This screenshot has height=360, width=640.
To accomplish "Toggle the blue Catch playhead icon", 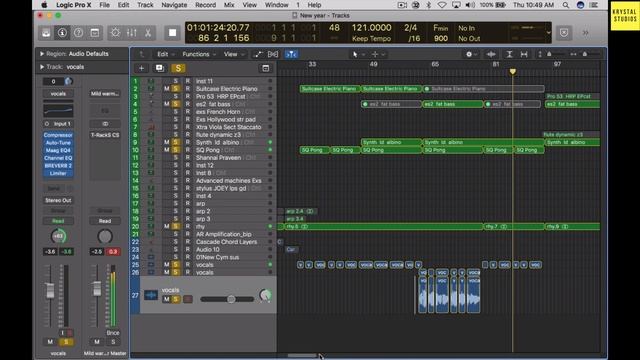I will click(291, 54).
